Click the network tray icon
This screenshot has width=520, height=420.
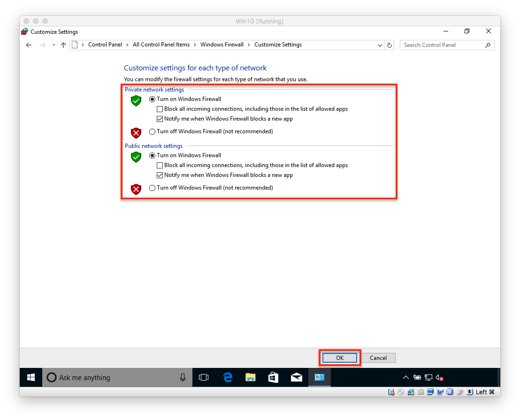tap(428, 377)
